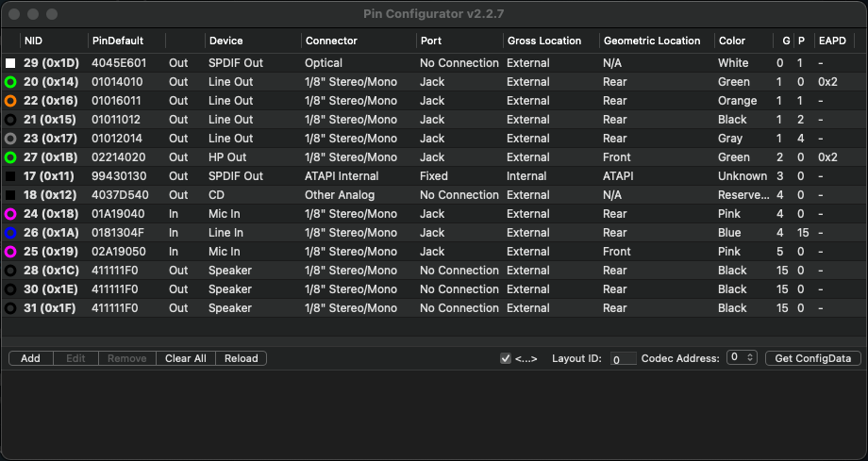Click NID label 30 (0x1E)
This screenshot has height=461, width=868.
coord(50,288)
